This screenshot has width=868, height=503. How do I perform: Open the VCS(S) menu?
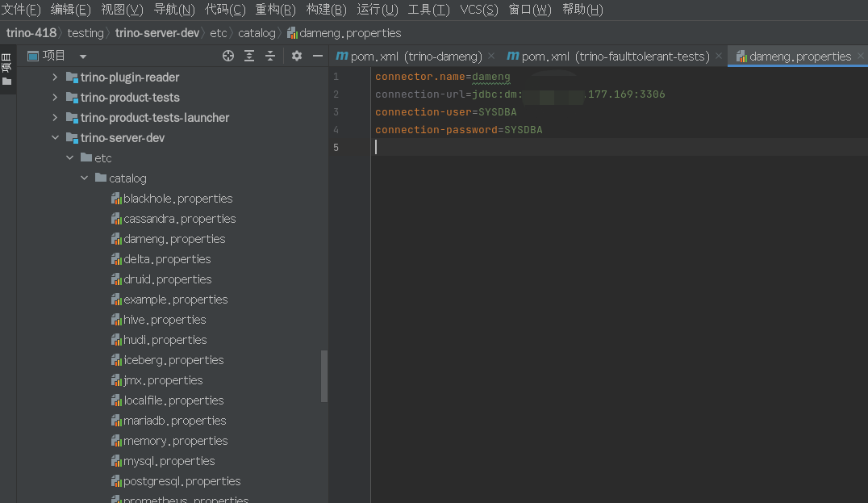(x=479, y=10)
